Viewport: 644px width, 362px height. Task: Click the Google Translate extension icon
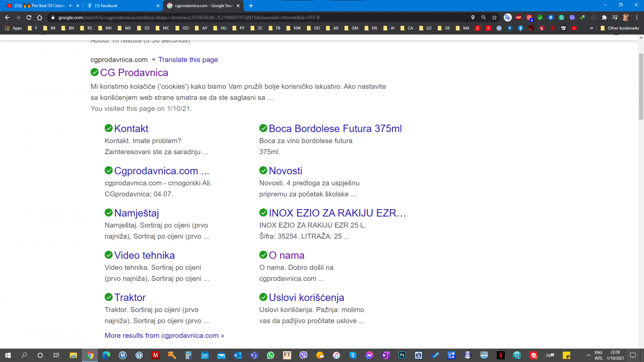pos(507,18)
